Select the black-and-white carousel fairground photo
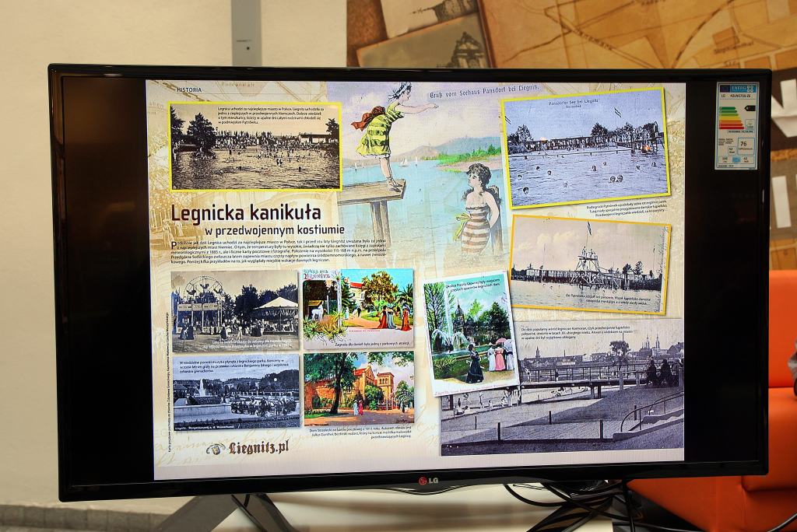Viewport: 797px width, 532px height. tap(235, 311)
